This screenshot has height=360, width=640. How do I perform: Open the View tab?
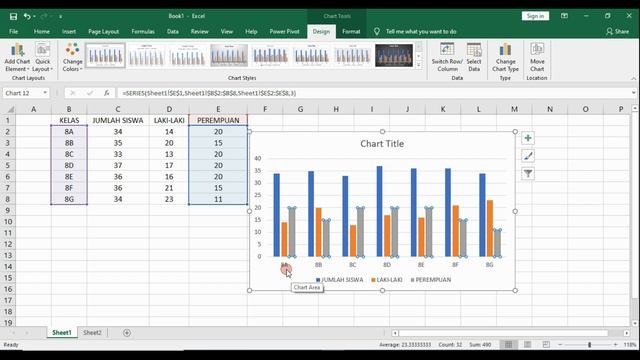coord(227,31)
